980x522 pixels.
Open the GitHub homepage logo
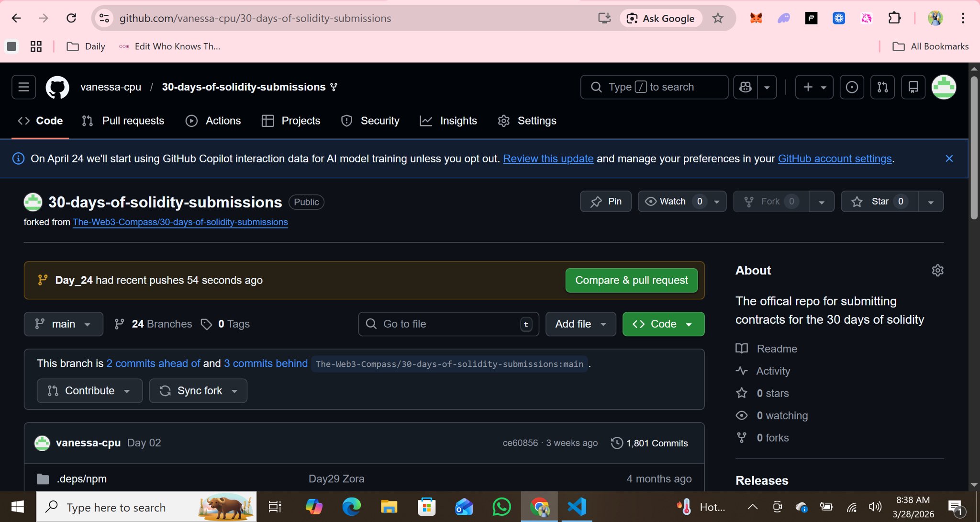pos(57,87)
